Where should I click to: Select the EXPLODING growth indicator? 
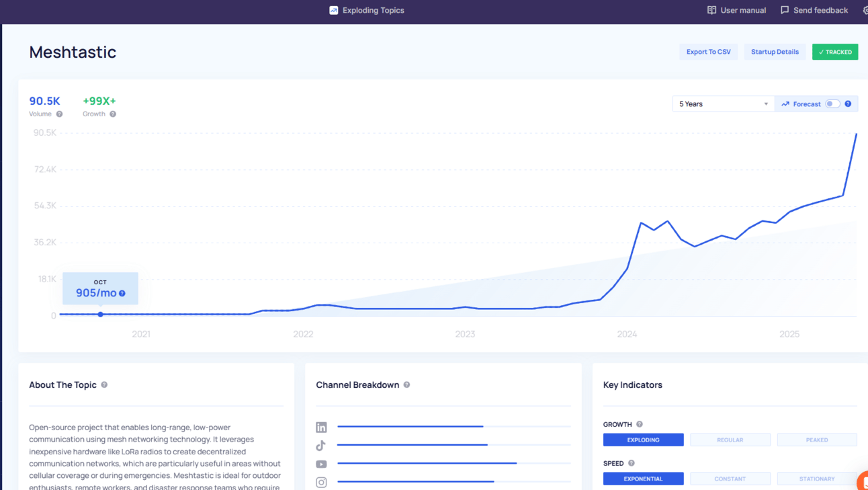coord(643,440)
